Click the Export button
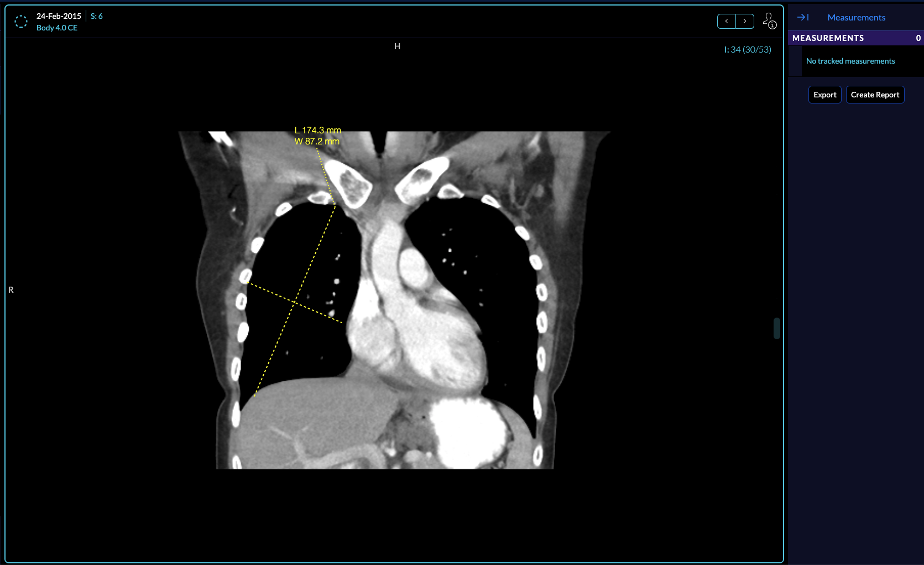The height and width of the screenshot is (565, 924). [x=824, y=95]
